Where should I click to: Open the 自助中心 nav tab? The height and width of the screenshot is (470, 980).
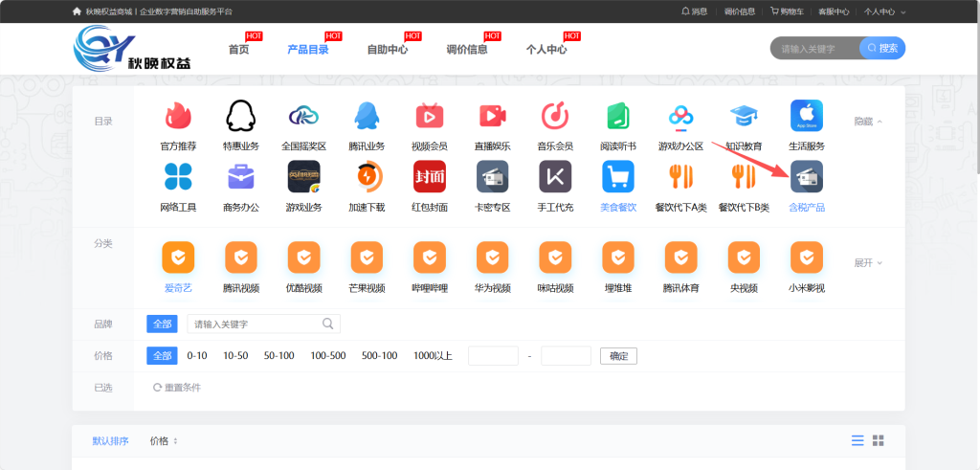pyautogui.click(x=388, y=49)
